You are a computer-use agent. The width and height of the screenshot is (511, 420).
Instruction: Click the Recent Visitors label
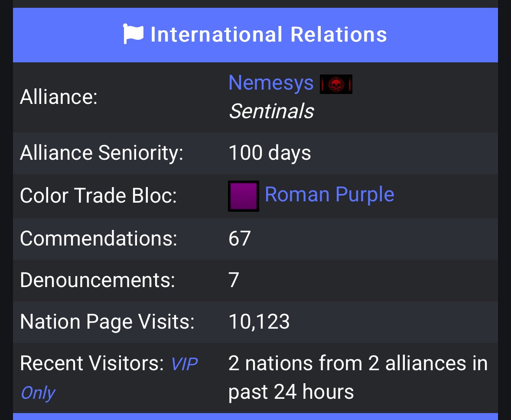click(92, 363)
